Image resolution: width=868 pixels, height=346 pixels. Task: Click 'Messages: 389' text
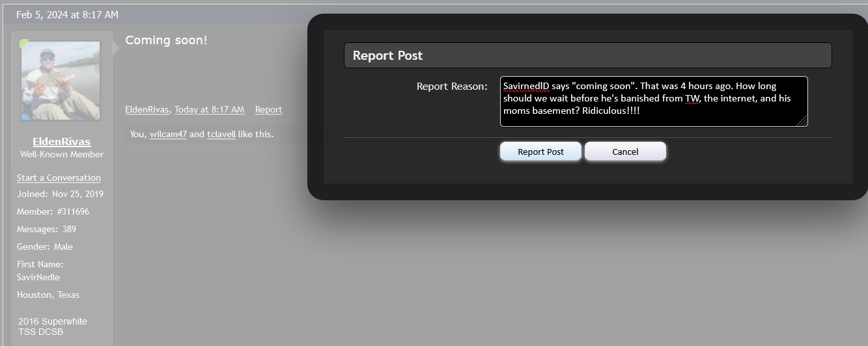46,229
